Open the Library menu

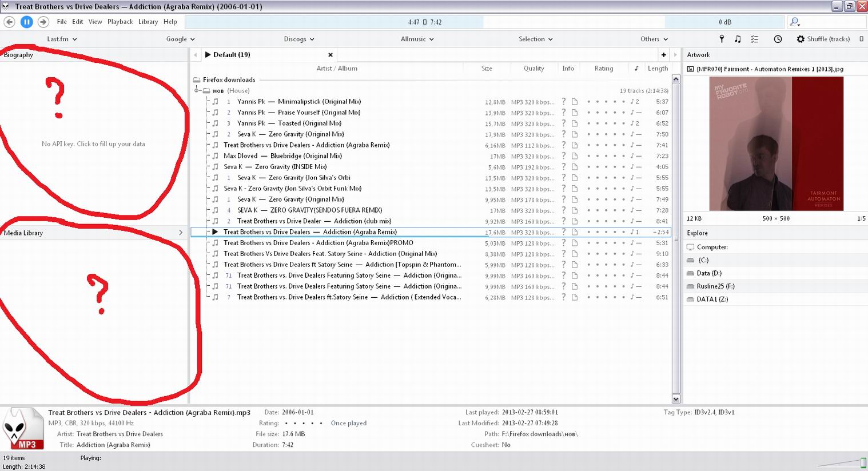coord(148,22)
